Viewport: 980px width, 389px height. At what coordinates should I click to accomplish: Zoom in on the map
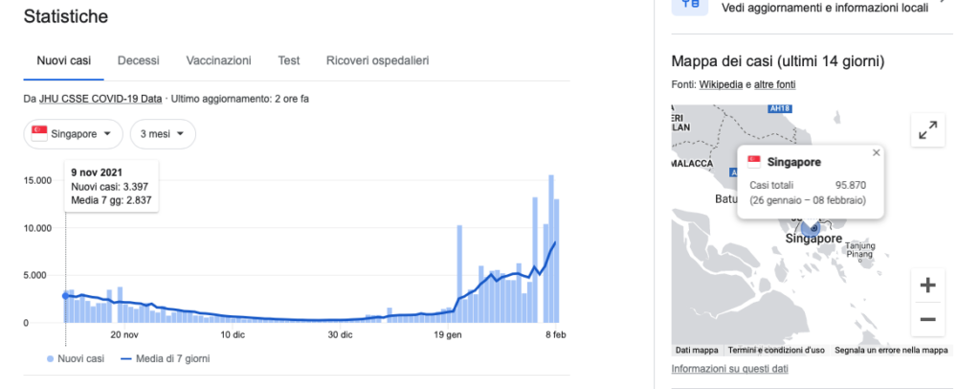coord(927,286)
